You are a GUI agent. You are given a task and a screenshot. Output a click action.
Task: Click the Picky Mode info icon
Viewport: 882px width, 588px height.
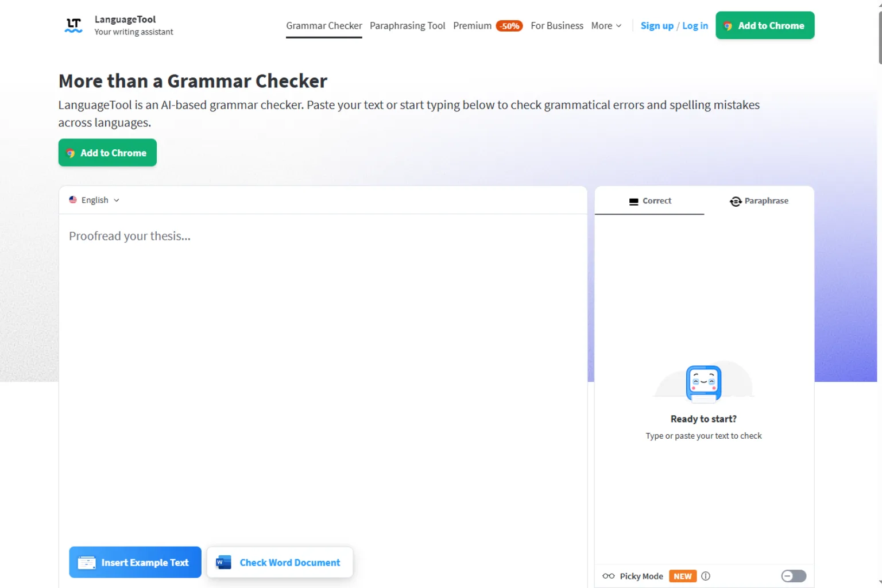pyautogui.click(x=706, y=576)
